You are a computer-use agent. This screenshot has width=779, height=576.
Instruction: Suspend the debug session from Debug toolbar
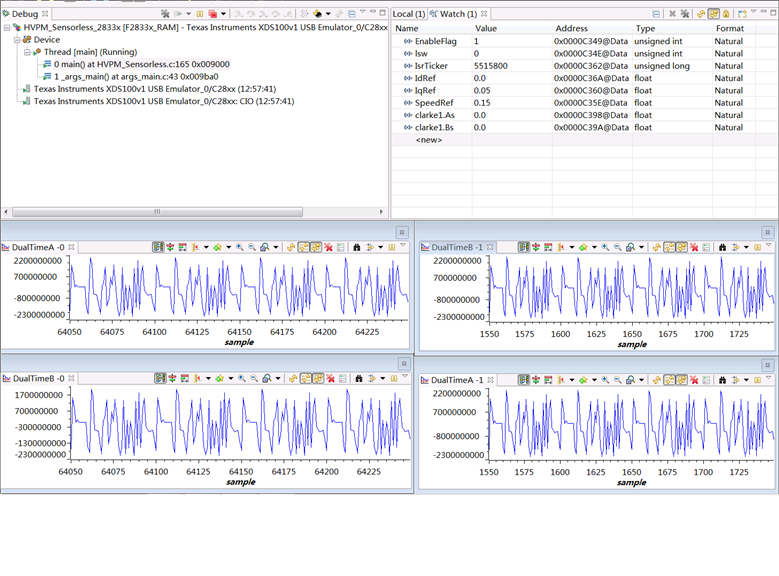coord(200,13)
